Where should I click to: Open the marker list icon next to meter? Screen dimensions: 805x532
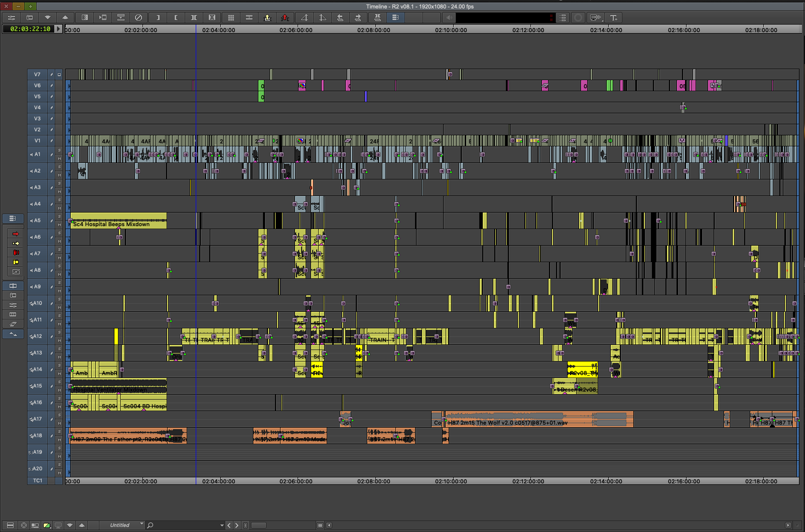[x=563, y=18]
